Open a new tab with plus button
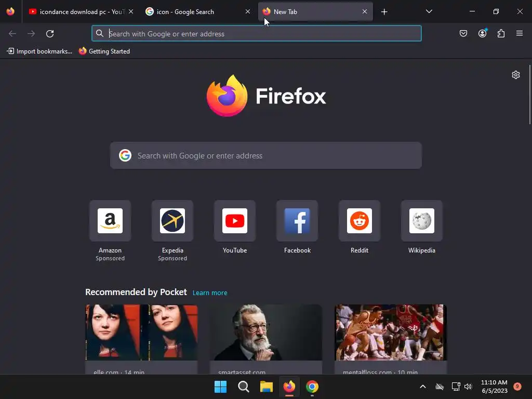This screenshot has height=399, width=532. (384, 12)
